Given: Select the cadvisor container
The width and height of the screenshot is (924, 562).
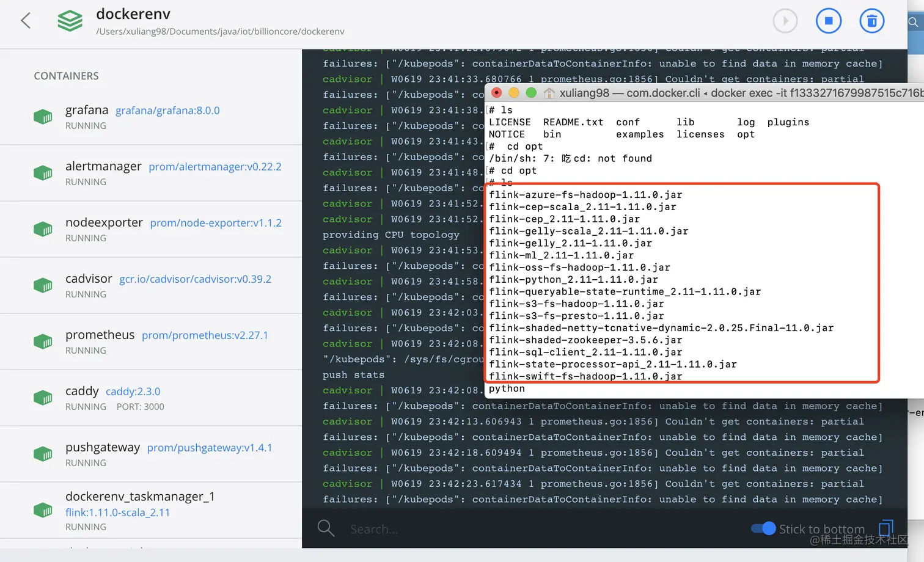Looking at the screenshot, I should 151,285.
